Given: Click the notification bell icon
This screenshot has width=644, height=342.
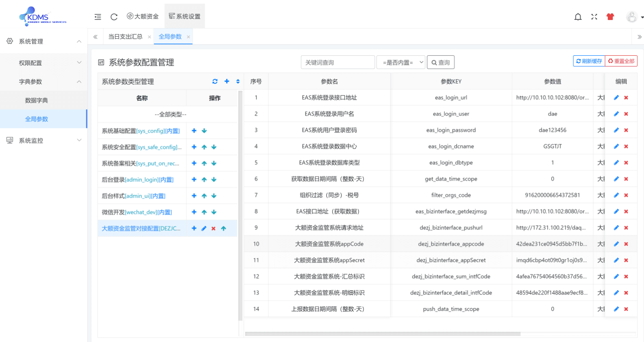Looking at the screenshot, I should (x=578, y=17).
